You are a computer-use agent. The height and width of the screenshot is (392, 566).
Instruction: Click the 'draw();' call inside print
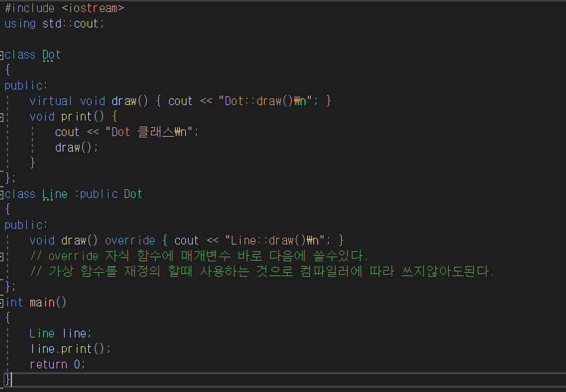(x=77, y=148)
